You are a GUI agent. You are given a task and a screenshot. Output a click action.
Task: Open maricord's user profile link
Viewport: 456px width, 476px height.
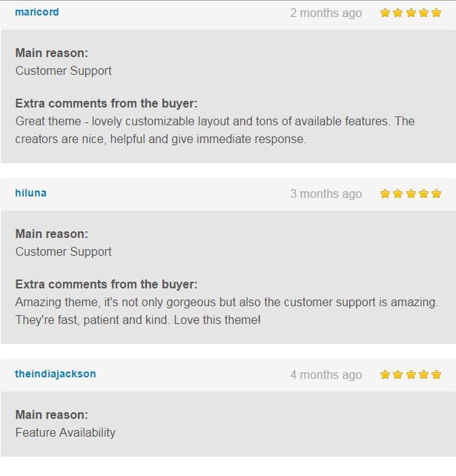pos(37,12)
